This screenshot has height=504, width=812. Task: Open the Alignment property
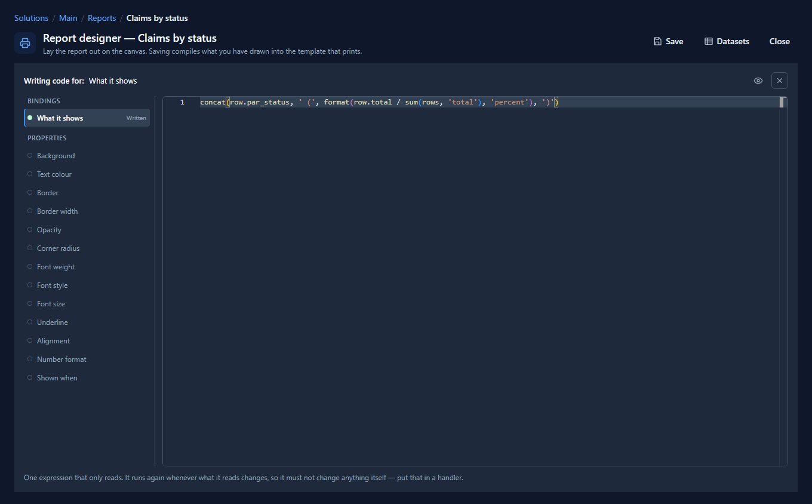87,341
